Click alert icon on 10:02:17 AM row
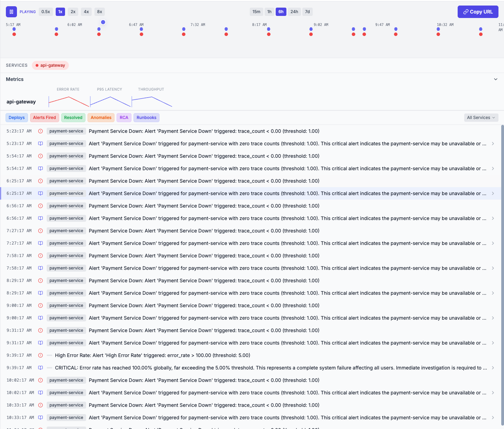This screenshot has width=504, height=429. click(x=40, y=380)
